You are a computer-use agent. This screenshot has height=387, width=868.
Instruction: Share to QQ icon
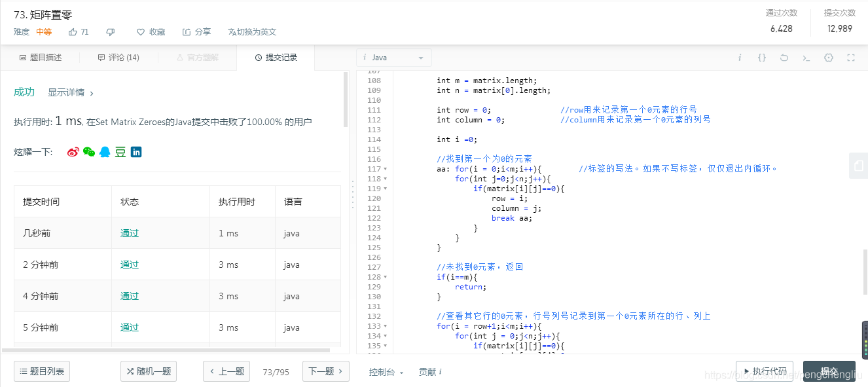[105, 152]
